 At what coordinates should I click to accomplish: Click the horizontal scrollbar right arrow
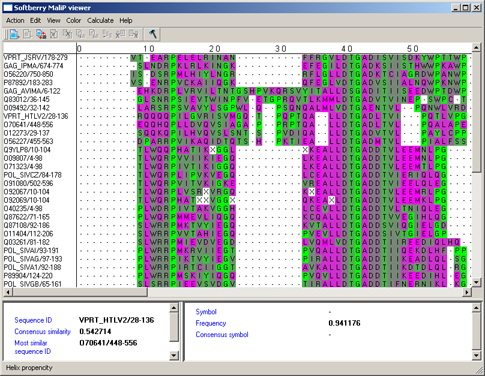pos(467,292)
